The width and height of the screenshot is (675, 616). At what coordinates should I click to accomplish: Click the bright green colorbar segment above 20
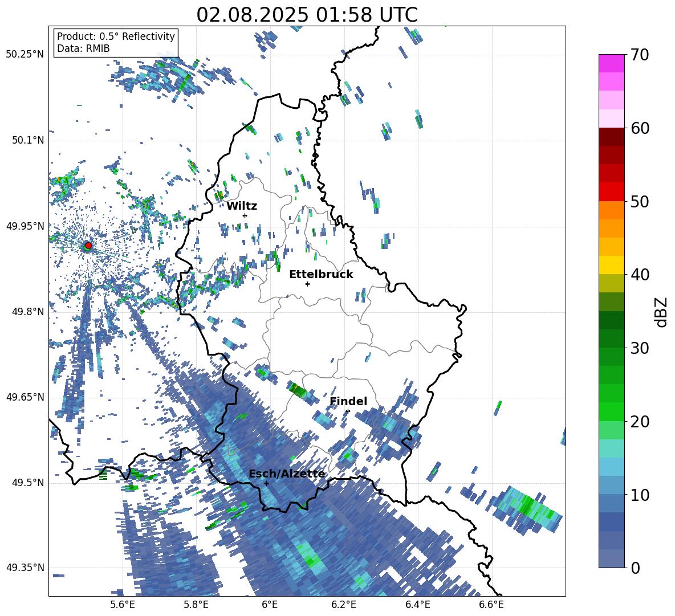pos(611,411)
